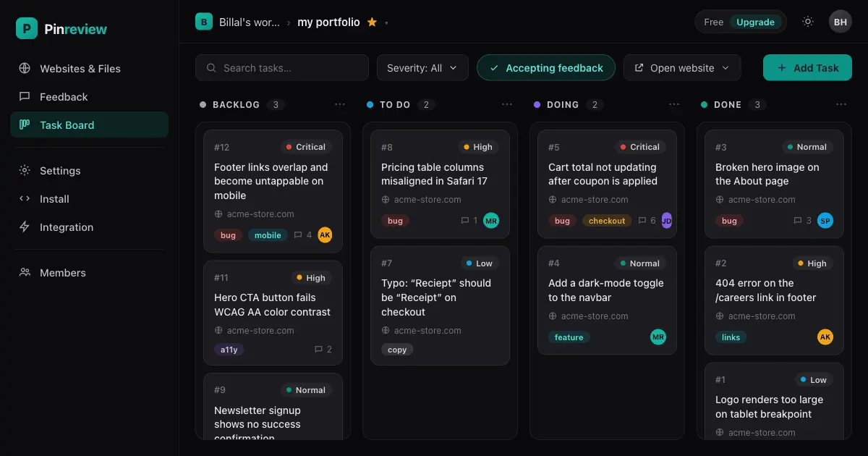
Task: Click the comment icon on task #11
Action: [318, 350]
